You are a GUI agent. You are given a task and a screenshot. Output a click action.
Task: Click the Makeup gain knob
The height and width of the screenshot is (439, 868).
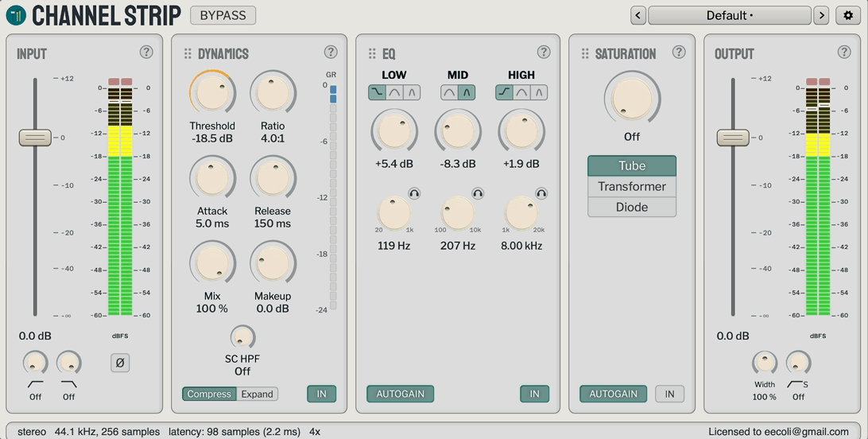tap(273, 263)
